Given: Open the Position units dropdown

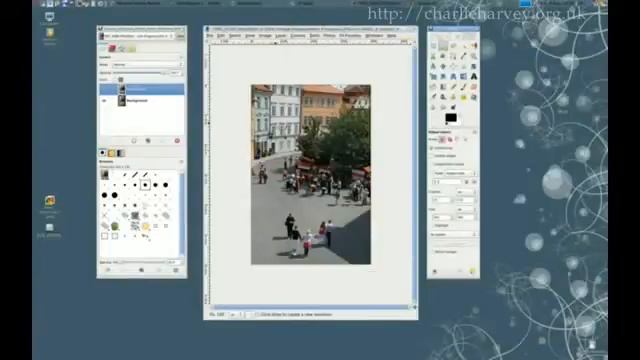Looking at the screenshot, I should [x=465, y=192].
